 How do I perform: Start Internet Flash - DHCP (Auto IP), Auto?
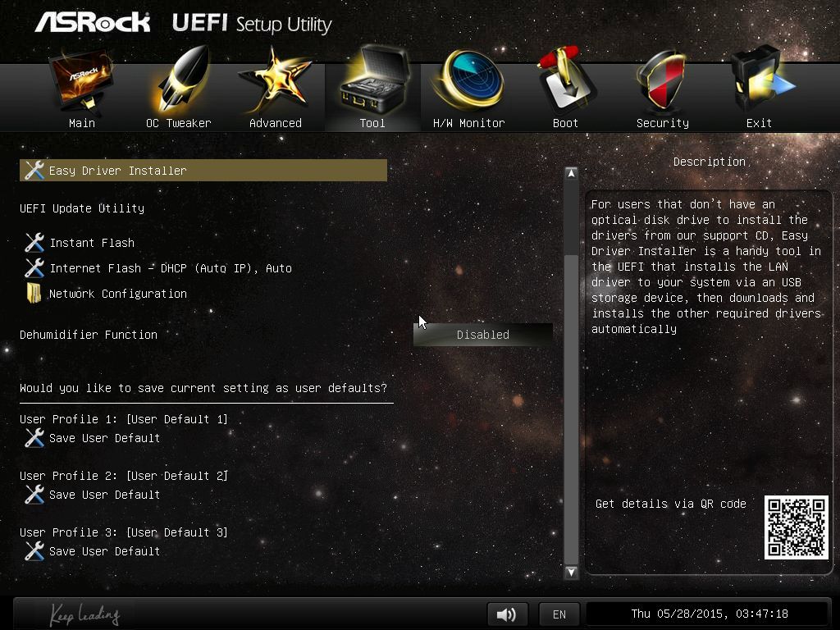click(171, 268)
